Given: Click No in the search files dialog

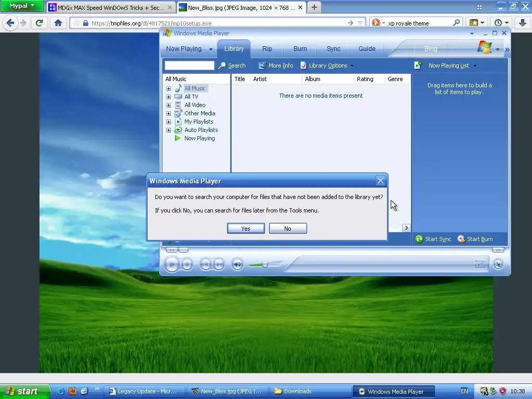Looking at the screenshot, I should [288, 229].
